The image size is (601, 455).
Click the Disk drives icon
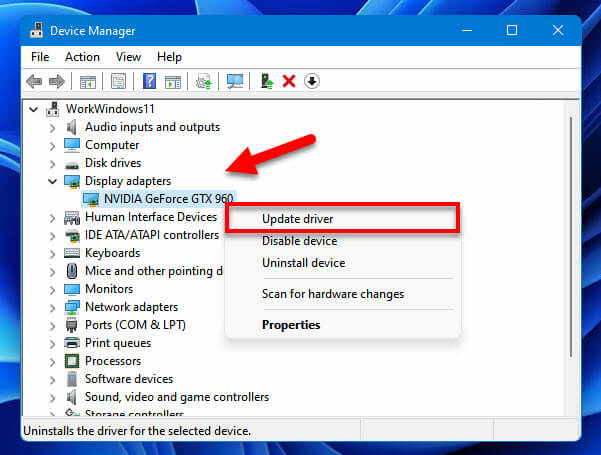tap(72, 165)
